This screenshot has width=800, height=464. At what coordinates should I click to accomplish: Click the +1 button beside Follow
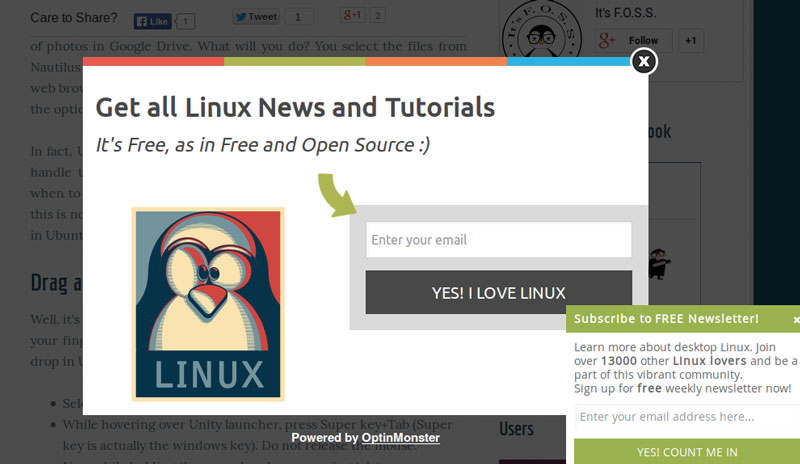click(691, 40)
